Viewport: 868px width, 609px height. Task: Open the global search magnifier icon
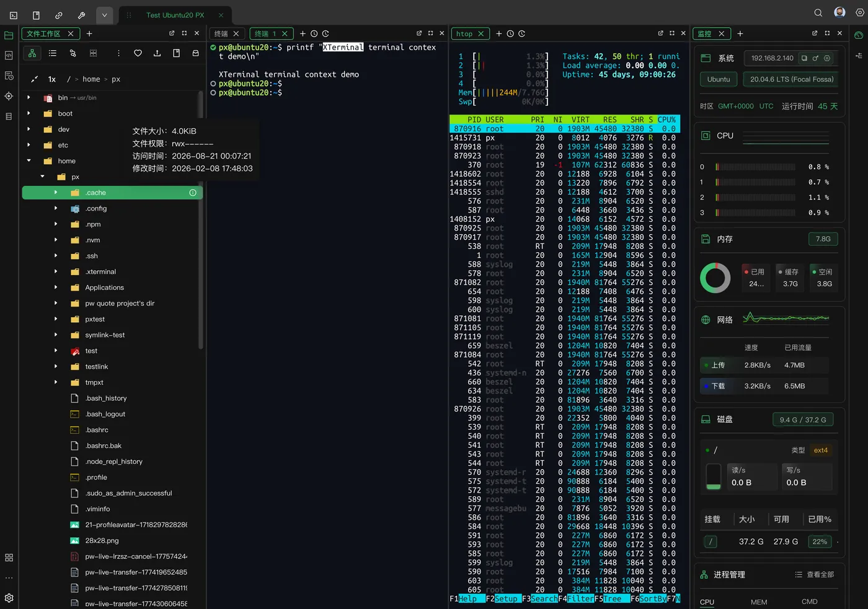[818, 13]
